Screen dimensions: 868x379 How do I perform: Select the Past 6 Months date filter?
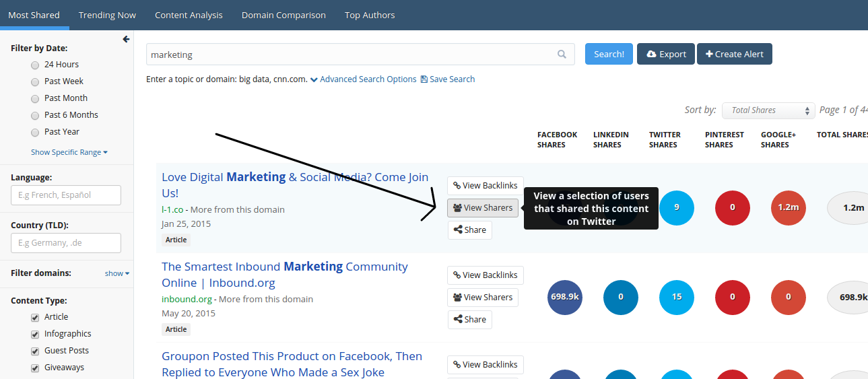[x=35, y=115]
